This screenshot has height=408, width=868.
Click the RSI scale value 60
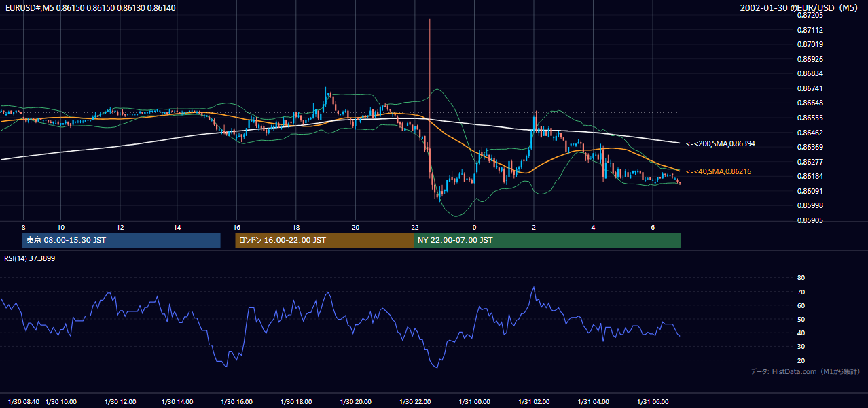[801, 305]
